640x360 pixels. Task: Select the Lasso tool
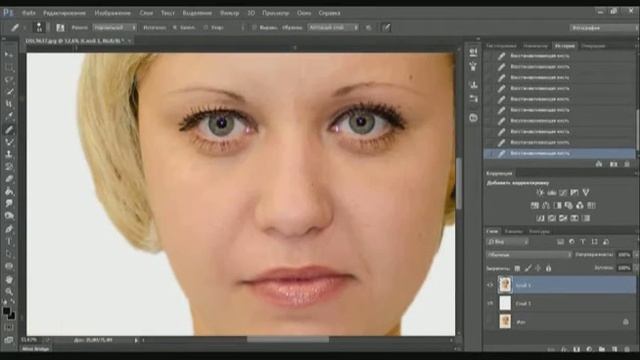click(x=9, y=80)
